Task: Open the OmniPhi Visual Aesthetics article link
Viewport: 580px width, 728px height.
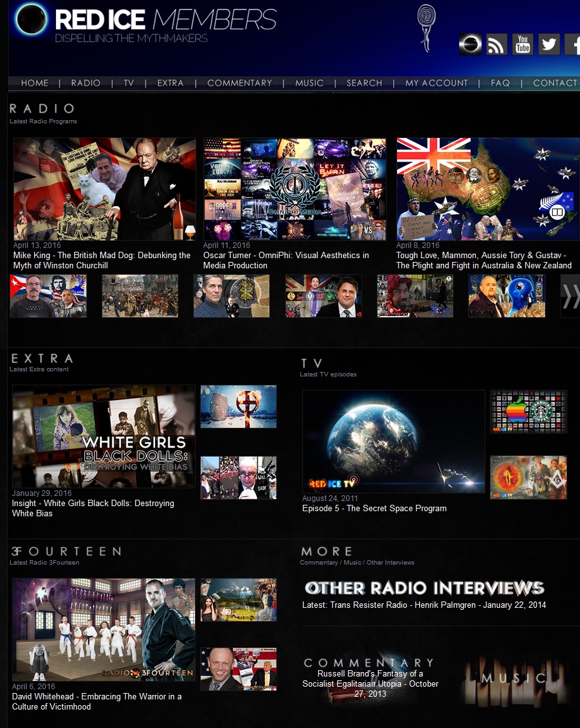Action: tap(286, 260)
